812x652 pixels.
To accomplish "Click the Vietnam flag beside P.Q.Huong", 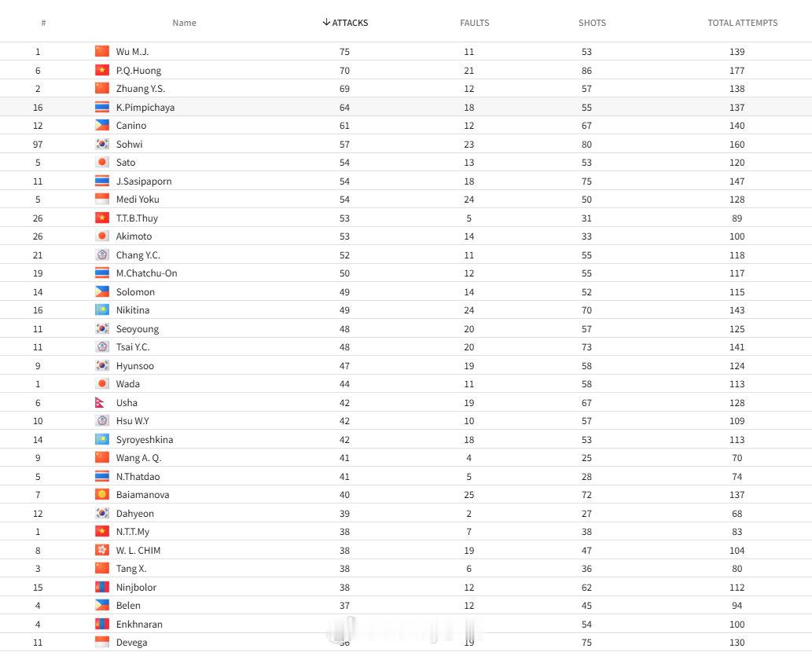I will pos(102,70).
